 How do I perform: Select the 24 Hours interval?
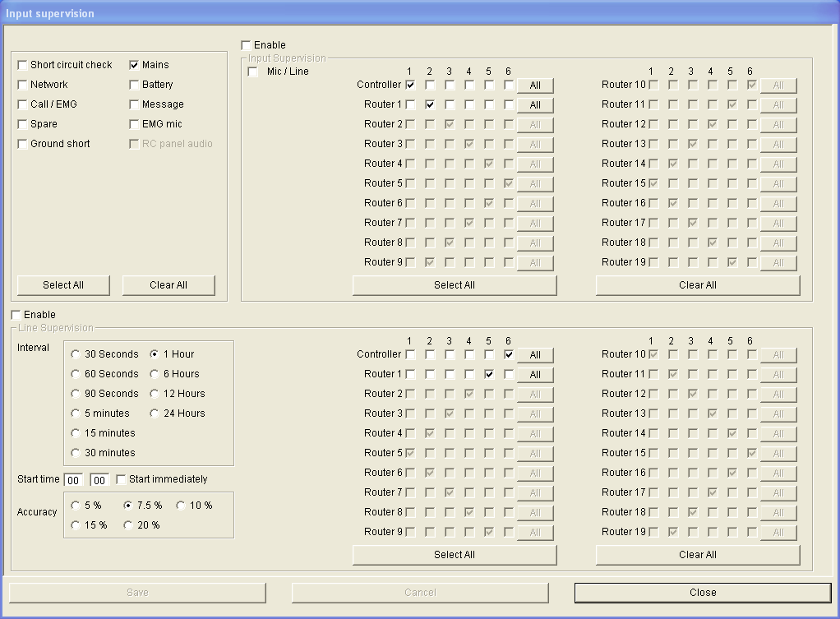coord(155,413)
